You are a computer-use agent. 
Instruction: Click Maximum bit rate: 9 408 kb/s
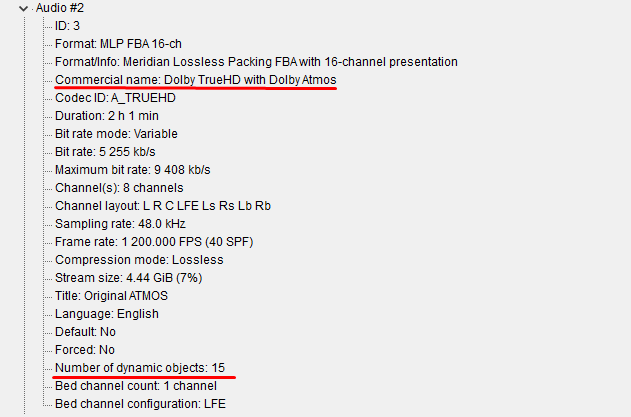pos(132,170)
